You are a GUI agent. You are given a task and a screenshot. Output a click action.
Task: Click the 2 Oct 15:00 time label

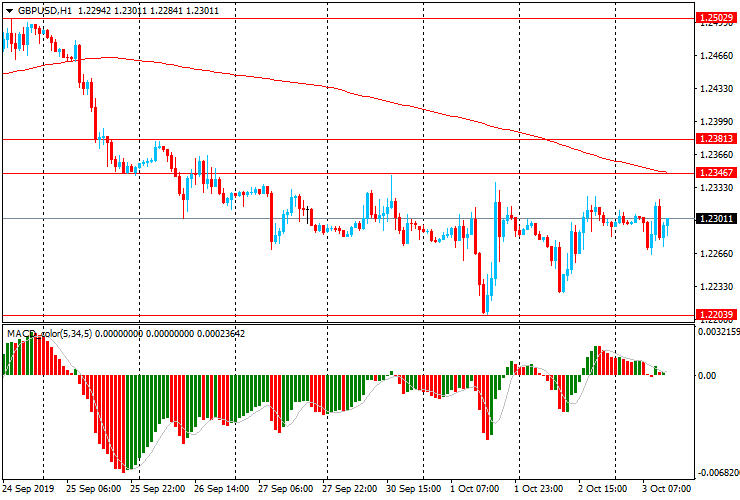(x=603, y=489)
